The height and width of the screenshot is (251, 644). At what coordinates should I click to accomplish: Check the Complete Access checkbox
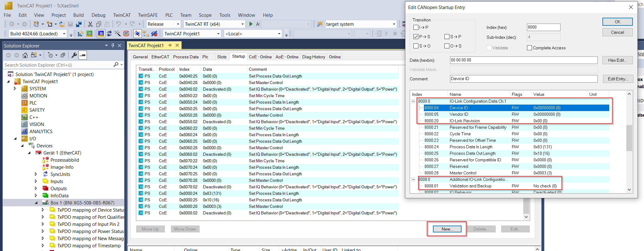click(529, 48)
